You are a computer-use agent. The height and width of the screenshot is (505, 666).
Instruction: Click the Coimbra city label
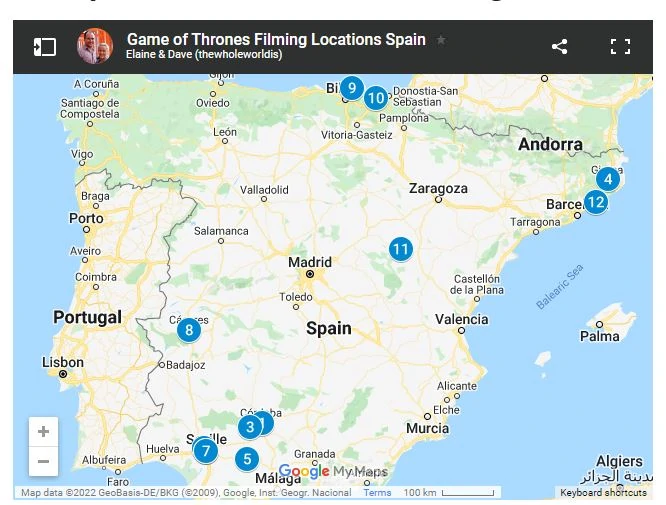click(96, 277)
